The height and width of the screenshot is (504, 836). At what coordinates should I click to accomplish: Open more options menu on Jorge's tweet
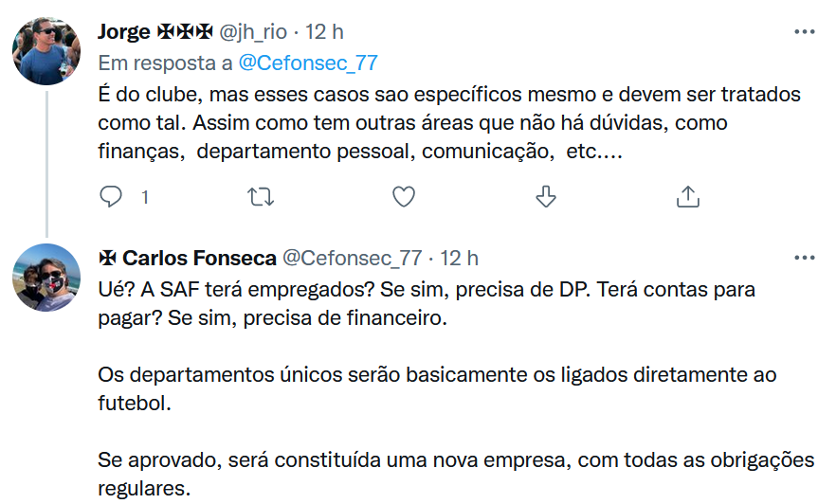804,32
